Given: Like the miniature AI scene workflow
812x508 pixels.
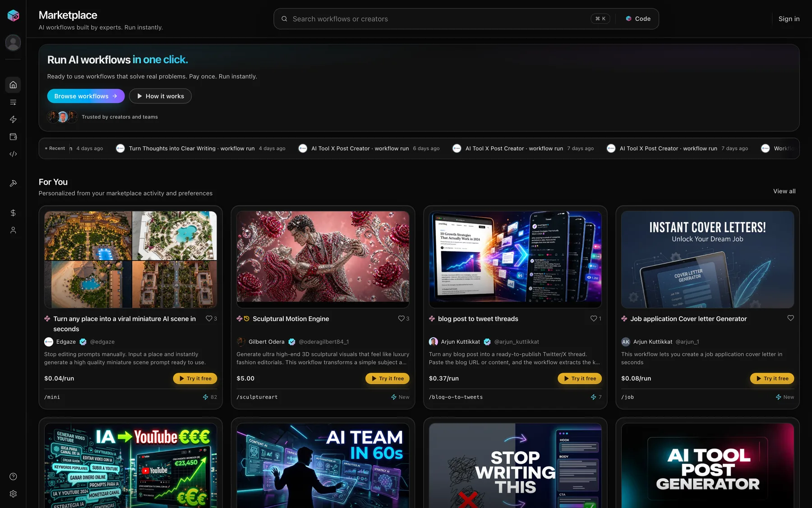Looking at the screenshot, I should pyautogui.click(x=209, y=318).
